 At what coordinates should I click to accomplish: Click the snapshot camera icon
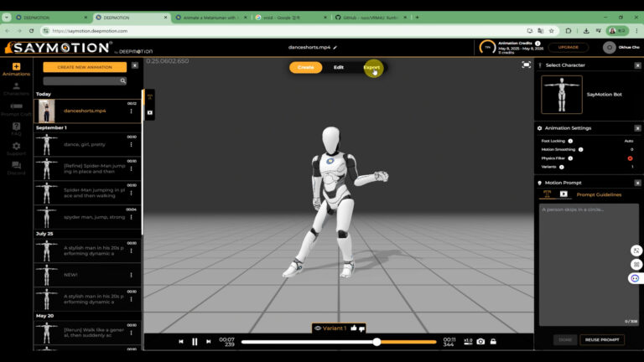coord(480,341)
